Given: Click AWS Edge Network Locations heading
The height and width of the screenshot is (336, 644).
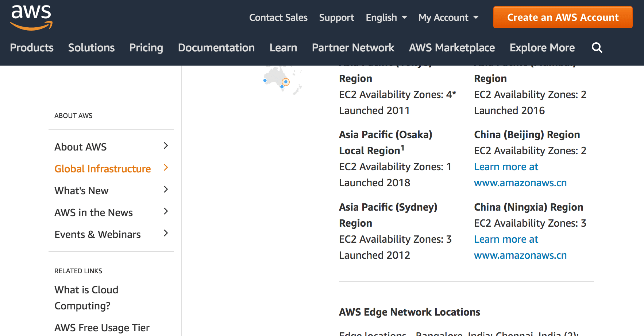Looking at the screenshot, I should tap(409, 312).
